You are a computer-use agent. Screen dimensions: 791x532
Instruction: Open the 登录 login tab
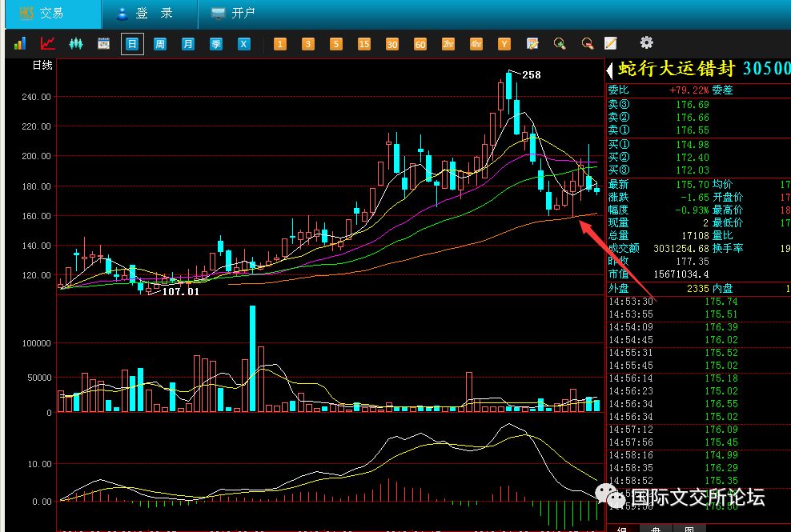pyautogui.click(x=150, y=14)
